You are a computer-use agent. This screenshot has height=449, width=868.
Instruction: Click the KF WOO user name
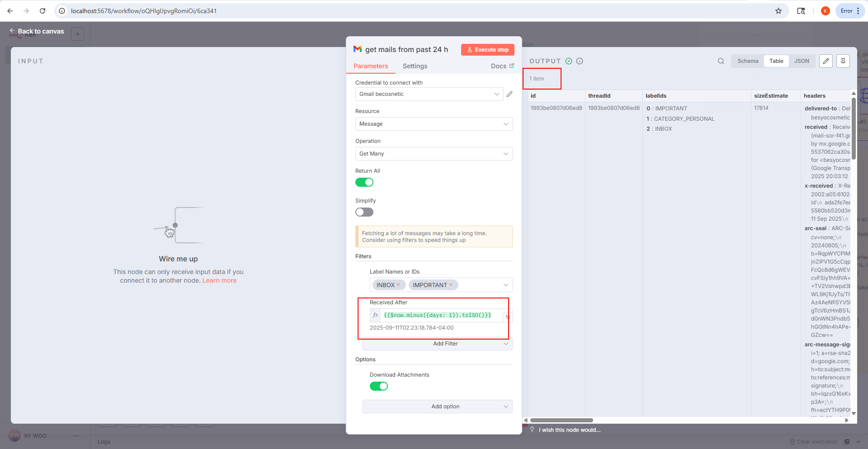pyautogui.click(x=35, y=436)
